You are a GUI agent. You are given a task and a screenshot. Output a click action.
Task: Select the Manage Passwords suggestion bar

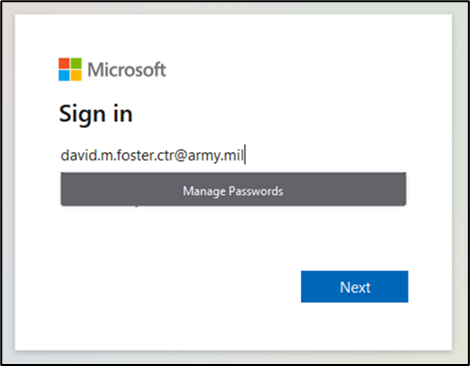[x=233, y=189]
